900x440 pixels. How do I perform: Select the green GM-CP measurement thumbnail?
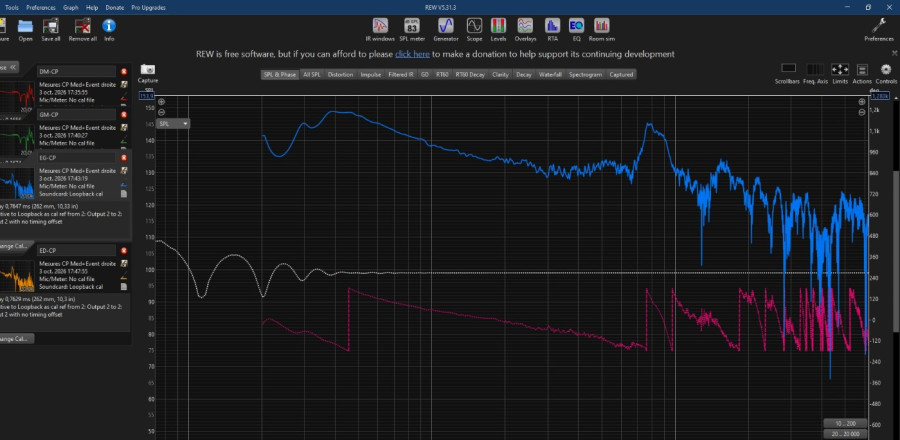17,141
